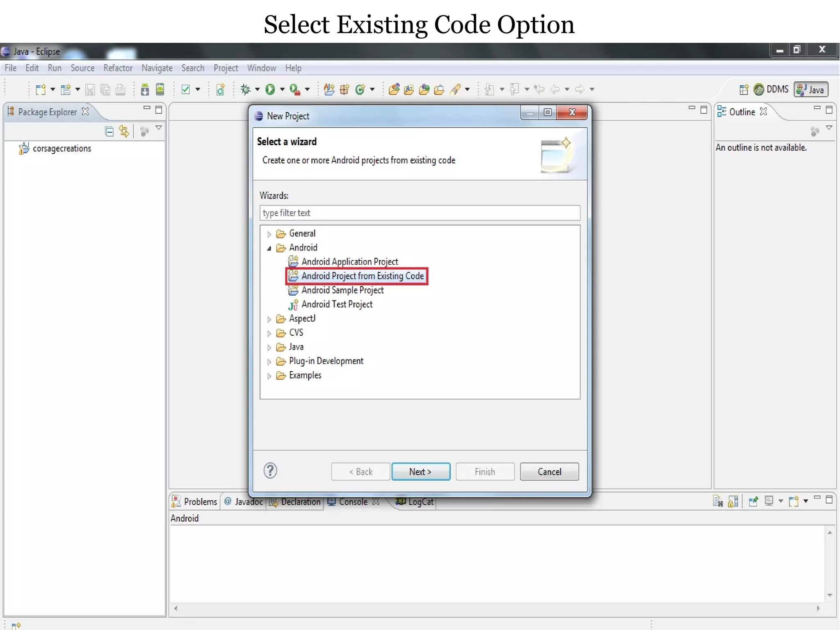The image size is (840, 630).
Task: Expand the CVS wizard folder
Action: pyautogui.click(x=269, y=334)
